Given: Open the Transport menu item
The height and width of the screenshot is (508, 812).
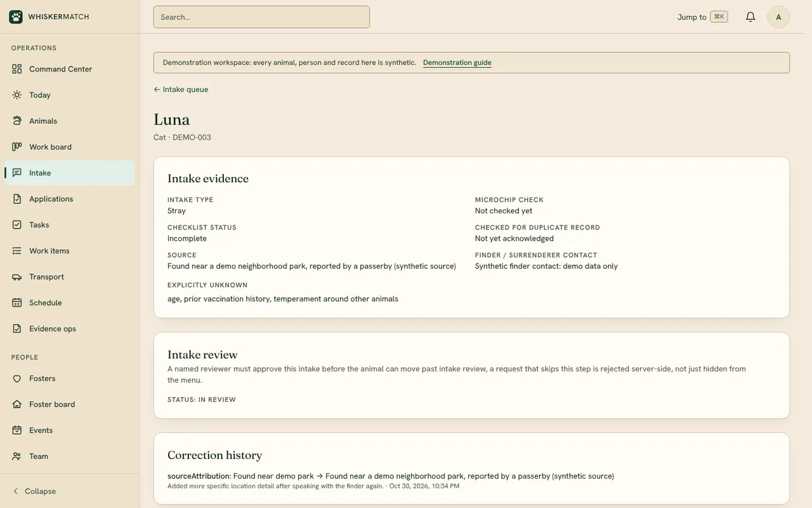Looking at the screenshot, I should pos(70,277).
